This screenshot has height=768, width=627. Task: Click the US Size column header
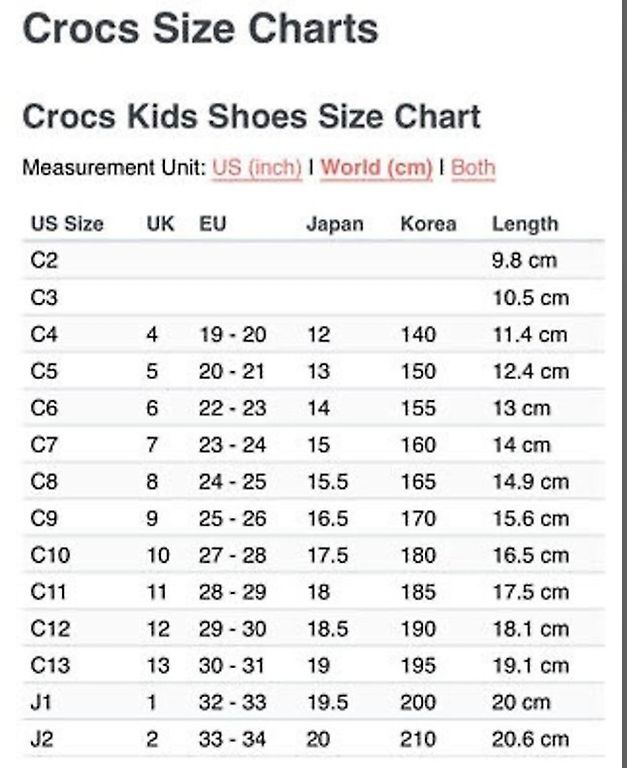[67, 224]
